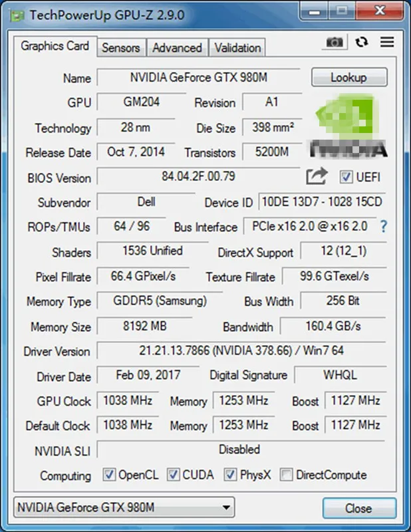
Task: Select the Revision value A1
Action: click(272, 102)
